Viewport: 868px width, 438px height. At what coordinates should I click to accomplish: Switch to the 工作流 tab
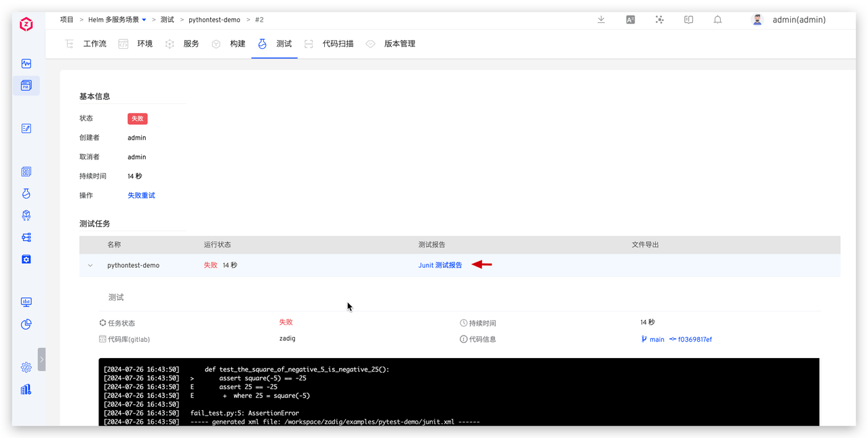click(x=94, y=43)
